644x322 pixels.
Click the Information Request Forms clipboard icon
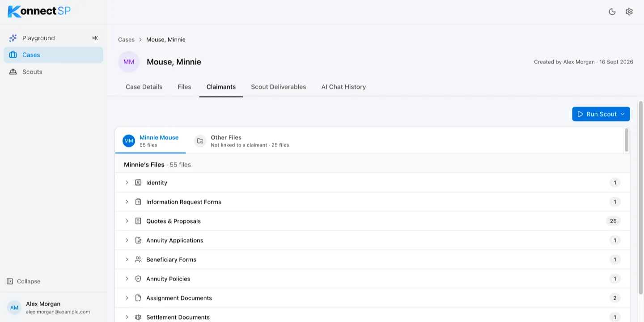(x=138, y=202)
